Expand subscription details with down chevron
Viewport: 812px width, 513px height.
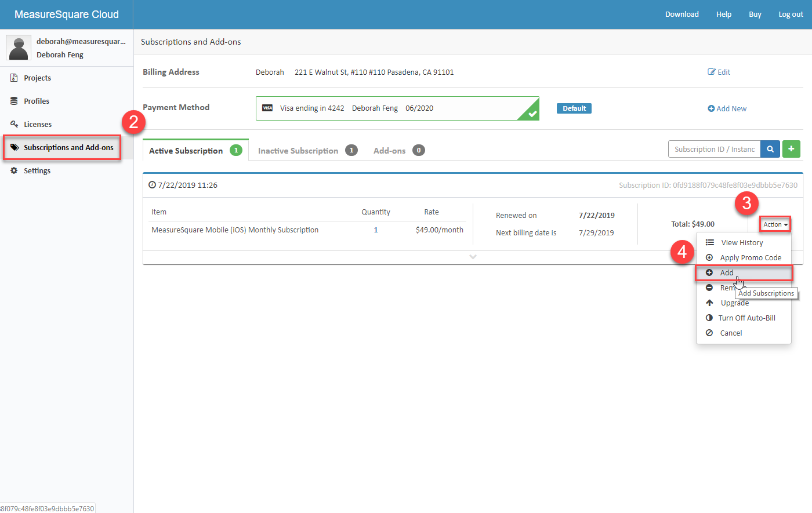pos(473,256)
